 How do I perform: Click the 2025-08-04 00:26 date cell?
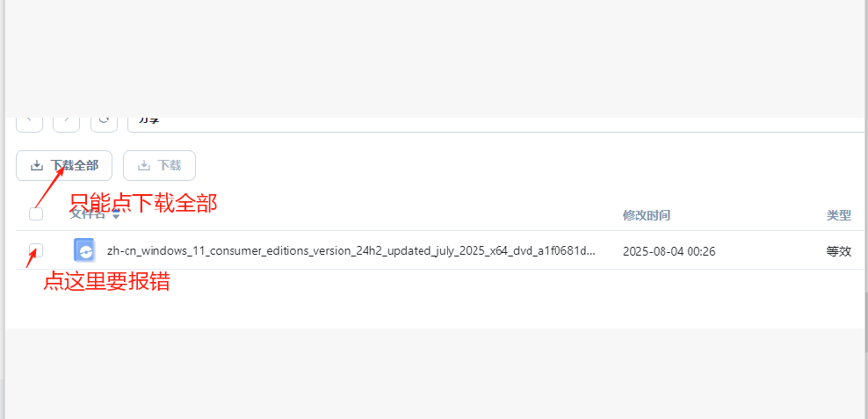(x=669, y=252)
